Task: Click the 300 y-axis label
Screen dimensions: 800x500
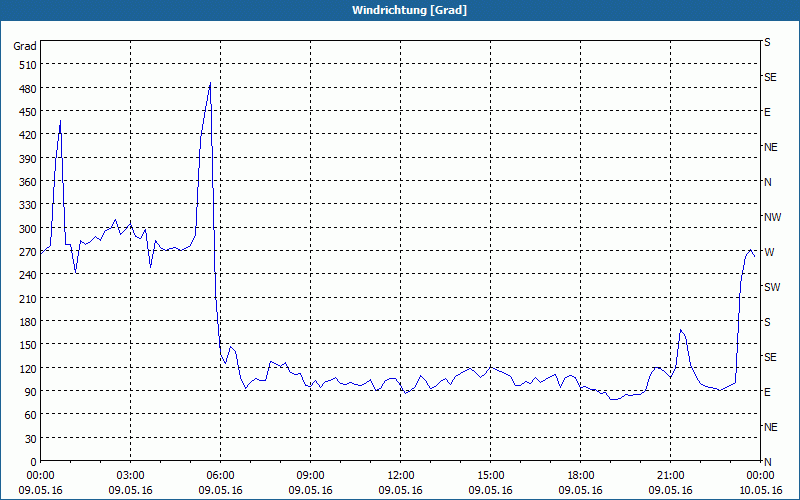Action: pyautogui.click(x=28, y=229)
